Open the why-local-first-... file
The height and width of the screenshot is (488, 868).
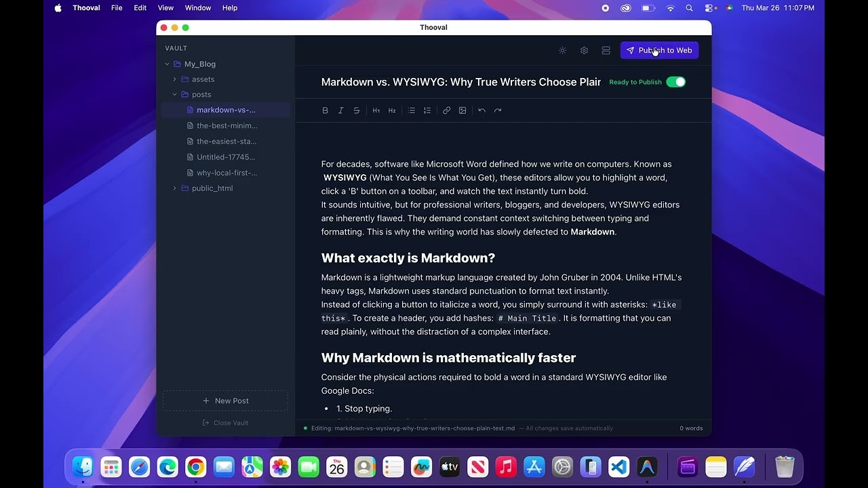pos(226,173)
